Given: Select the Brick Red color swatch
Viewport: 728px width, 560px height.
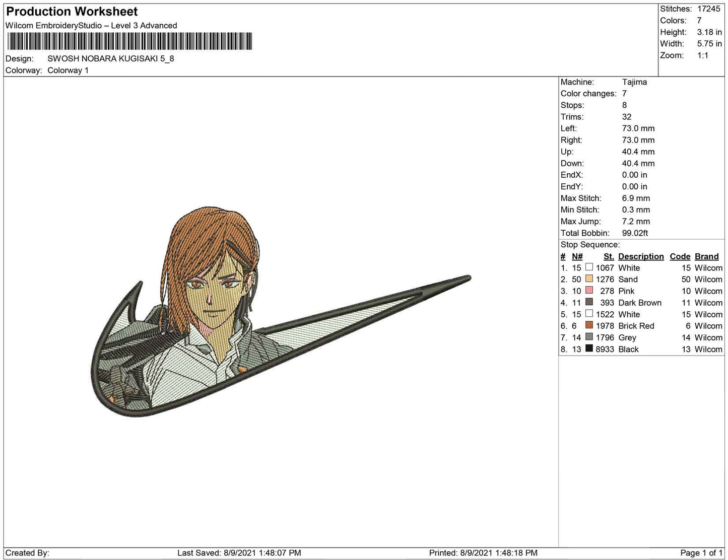Looking at the screenshot, I should pyautogui.click(x=589, y=325).
